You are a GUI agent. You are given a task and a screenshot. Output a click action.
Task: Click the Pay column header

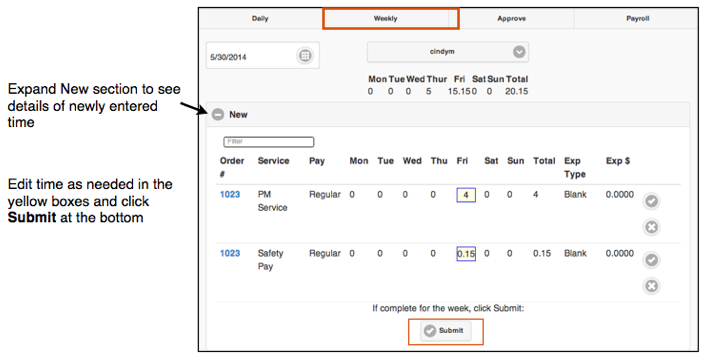point(317,161)
